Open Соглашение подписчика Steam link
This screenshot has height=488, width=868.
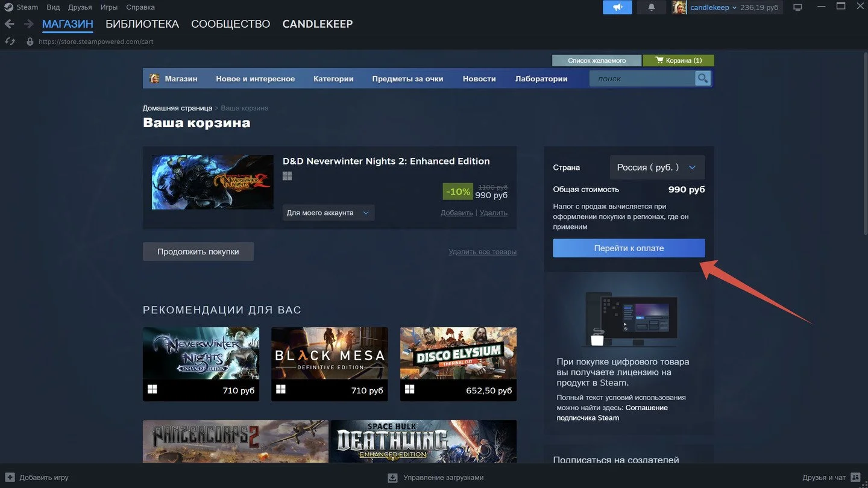[x=612, y=413]
